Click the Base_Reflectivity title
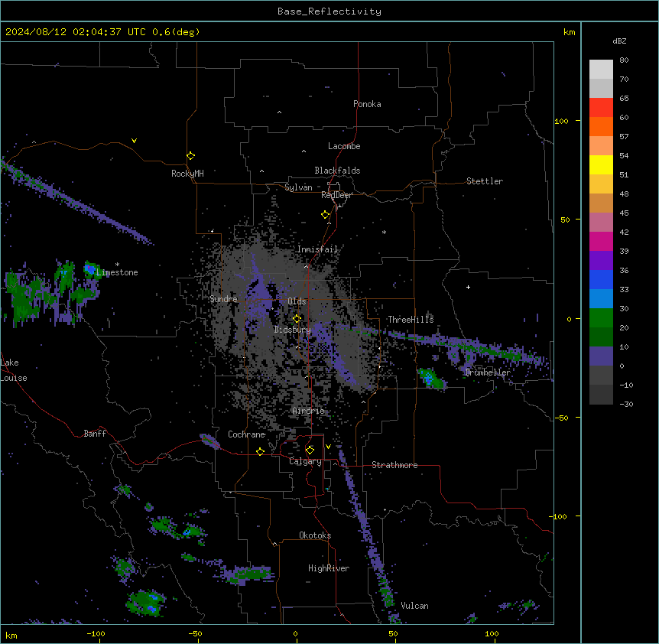Image resolution: width=659 pixels, height=644 pixels. point(329,11)
